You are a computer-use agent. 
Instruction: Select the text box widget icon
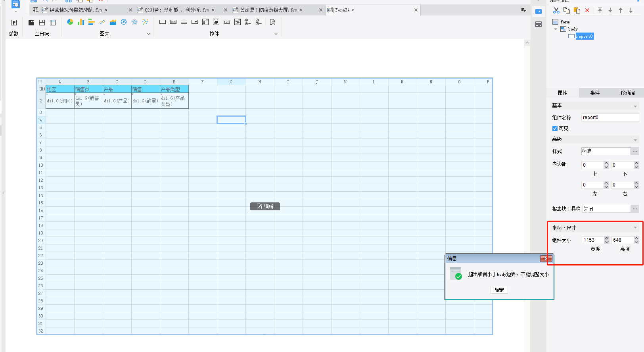[x=163, y=22]
